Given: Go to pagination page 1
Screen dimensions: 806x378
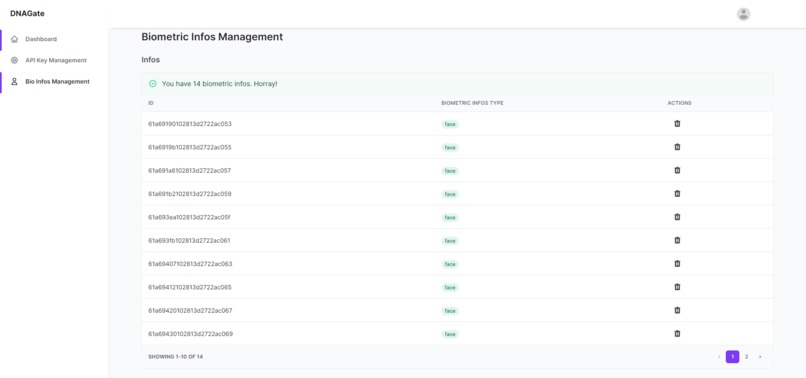Looking at the screenshot, I should pyautogui.click(x=732, y=356).
